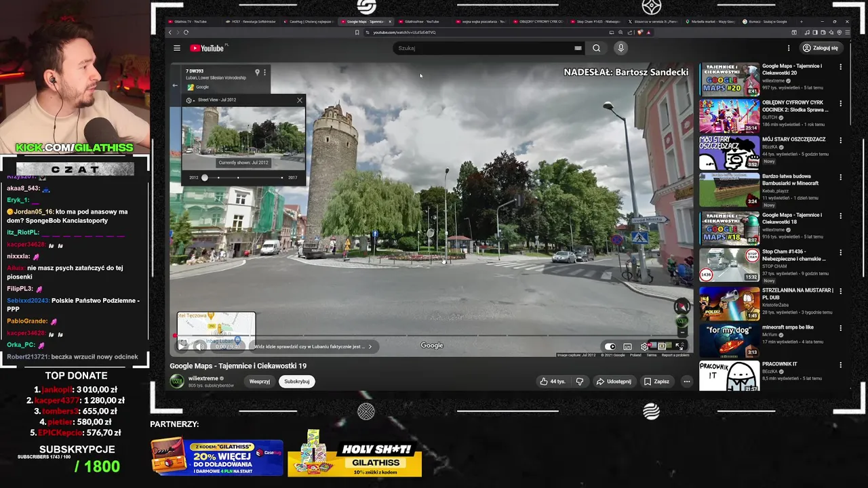Open the YouTube hamburger guide menu
Screen dimensions: 868x488
pyautogui.click(x=176, y=48)
